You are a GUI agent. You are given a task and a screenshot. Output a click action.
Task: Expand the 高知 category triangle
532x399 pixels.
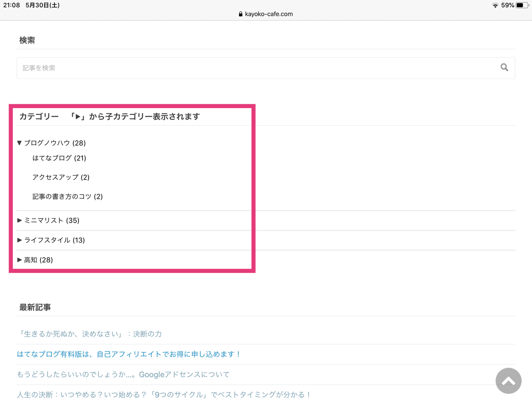coord(20,260)
